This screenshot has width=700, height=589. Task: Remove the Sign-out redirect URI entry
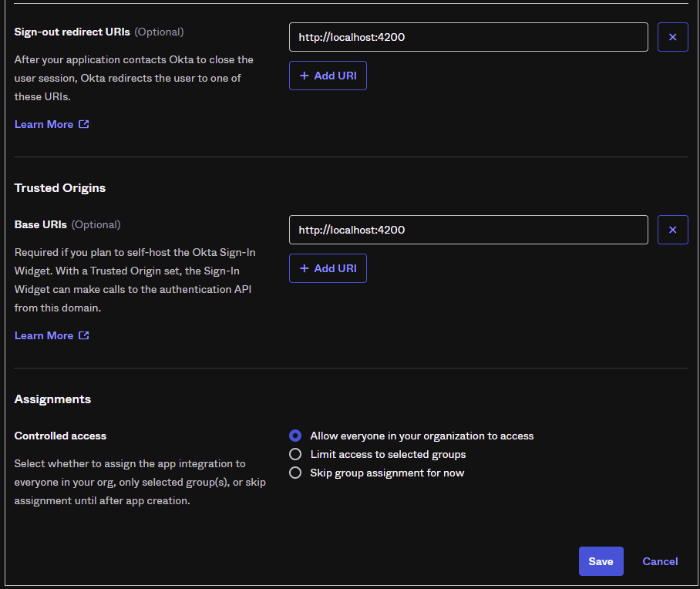(672, 37)
